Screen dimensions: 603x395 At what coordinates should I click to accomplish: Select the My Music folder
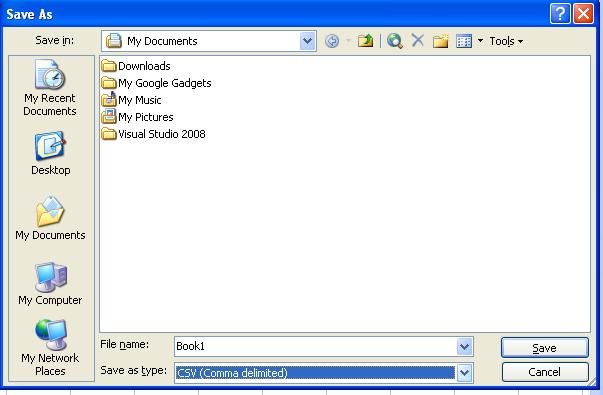(132, 100)
